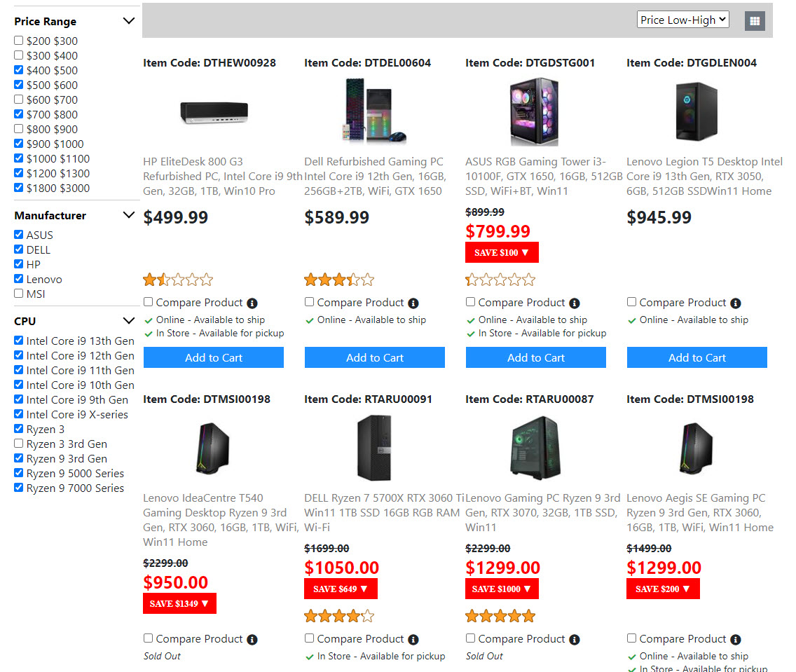The image size is (796, 672).
Task: Set Dell Refurbished Gaming PC star rating
Action: [x=339, y=280]
